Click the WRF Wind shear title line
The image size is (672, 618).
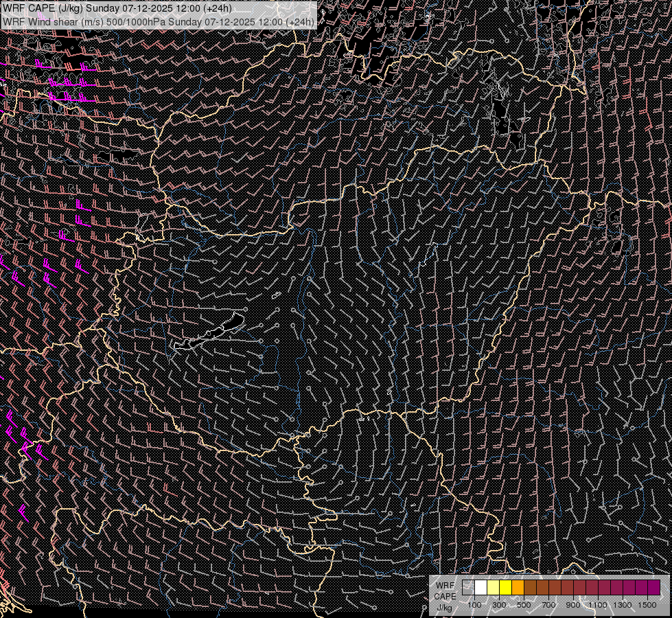[158, 21]
